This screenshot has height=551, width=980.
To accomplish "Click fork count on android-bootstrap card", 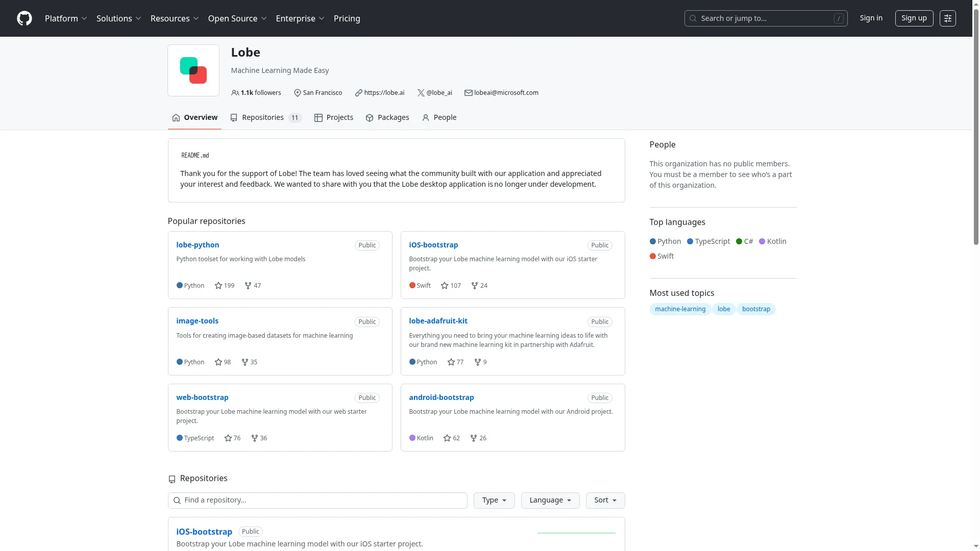I will (483, 438).
